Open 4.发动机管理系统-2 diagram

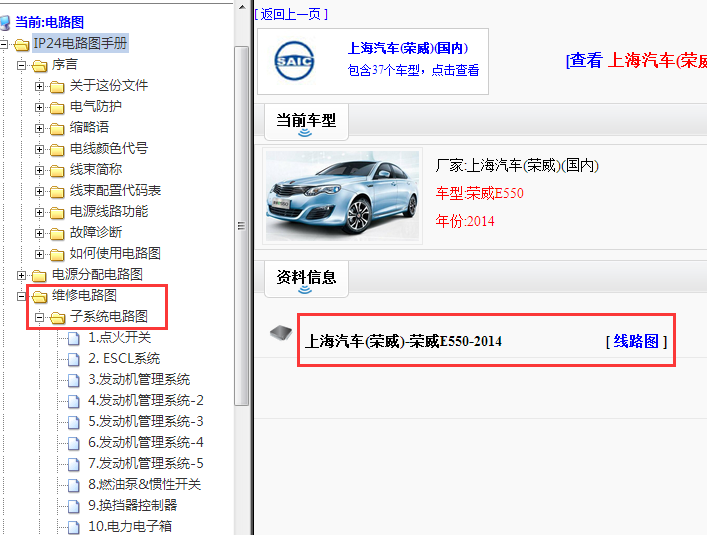tap(146, 400)
